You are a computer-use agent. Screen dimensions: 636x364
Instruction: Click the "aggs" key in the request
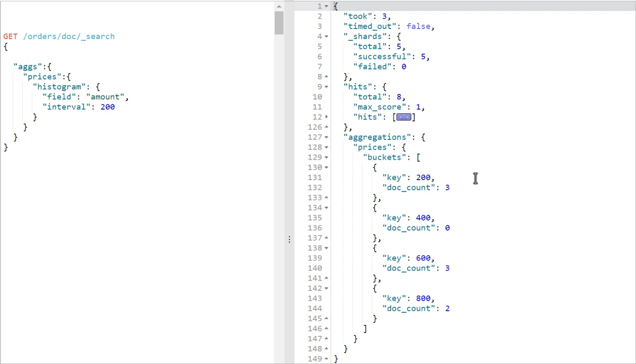tap(28, 67)
